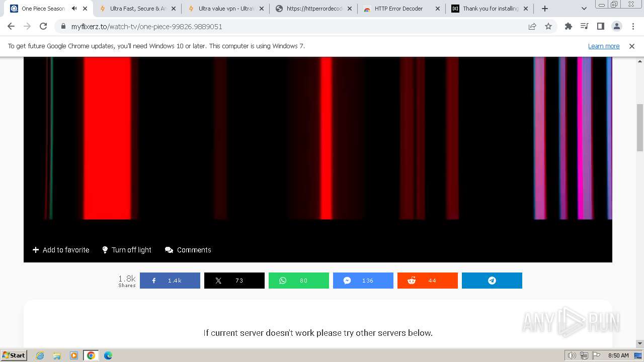Open Chrome extensions puzzle icon
644x362 pixels.
click(x=569, y=27)
